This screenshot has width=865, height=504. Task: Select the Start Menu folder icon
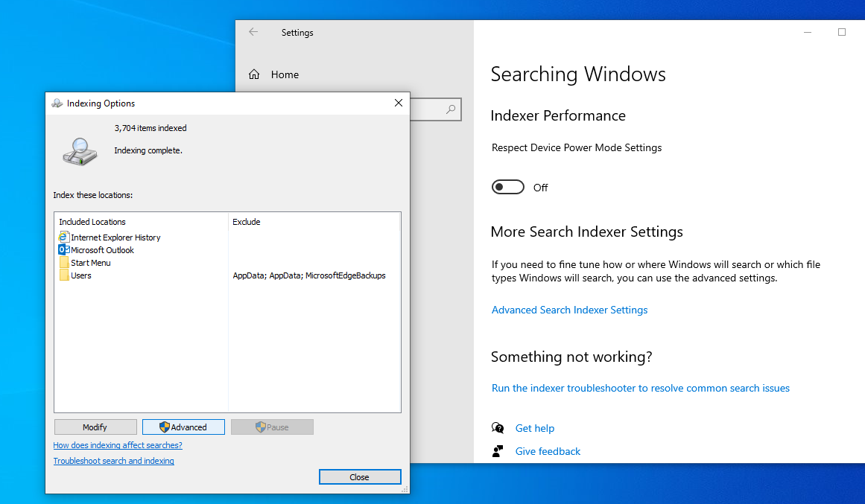click(x=64, y=263)
